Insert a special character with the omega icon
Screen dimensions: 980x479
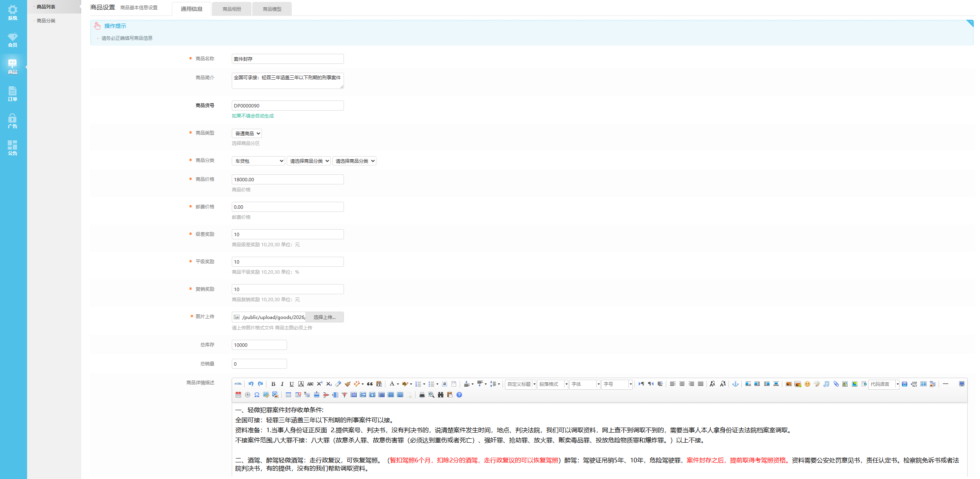[x=257, y=395]
